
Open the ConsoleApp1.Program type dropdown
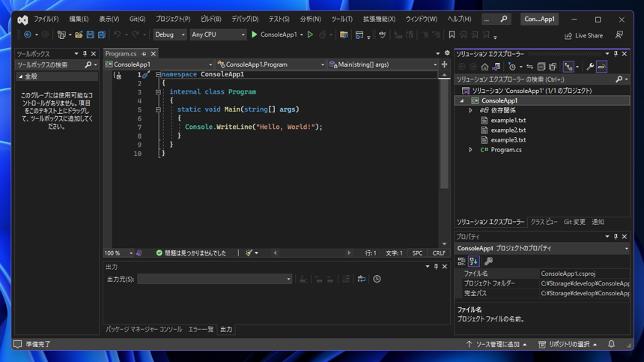pyautogui.click(x=270, y=64)
